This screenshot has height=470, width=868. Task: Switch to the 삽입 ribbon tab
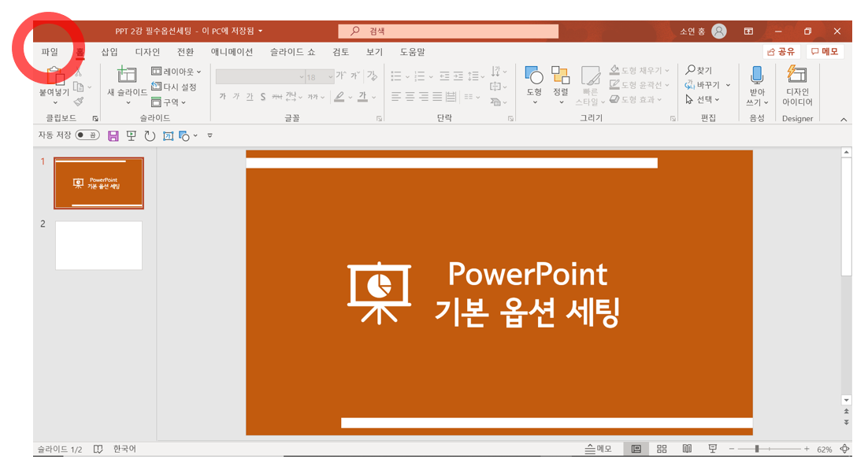pos(109,52)
